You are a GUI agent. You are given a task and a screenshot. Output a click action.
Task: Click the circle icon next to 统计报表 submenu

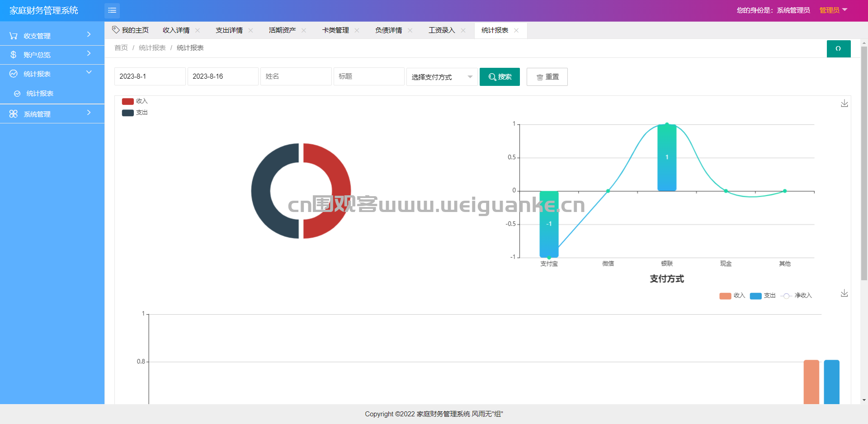click(17, 94)
